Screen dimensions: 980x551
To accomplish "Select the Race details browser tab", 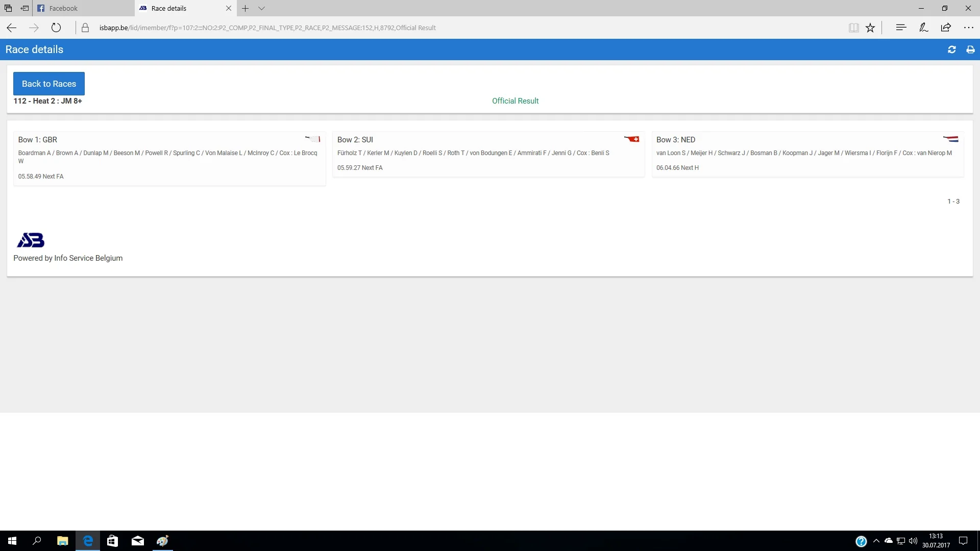I will pyautogui.click(x=169, y=8).
